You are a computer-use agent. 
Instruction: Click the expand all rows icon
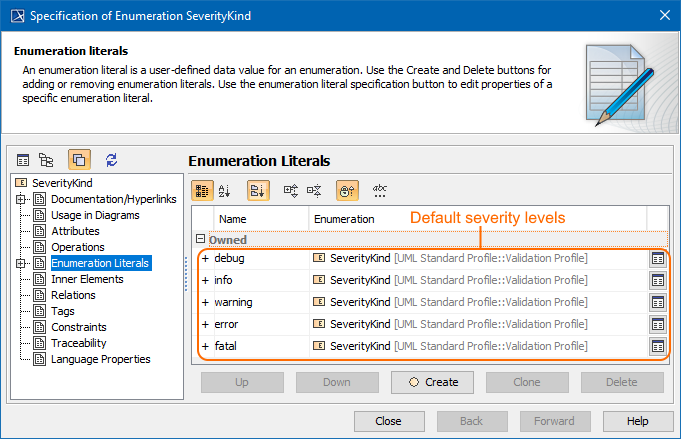[x=291, y=190]
